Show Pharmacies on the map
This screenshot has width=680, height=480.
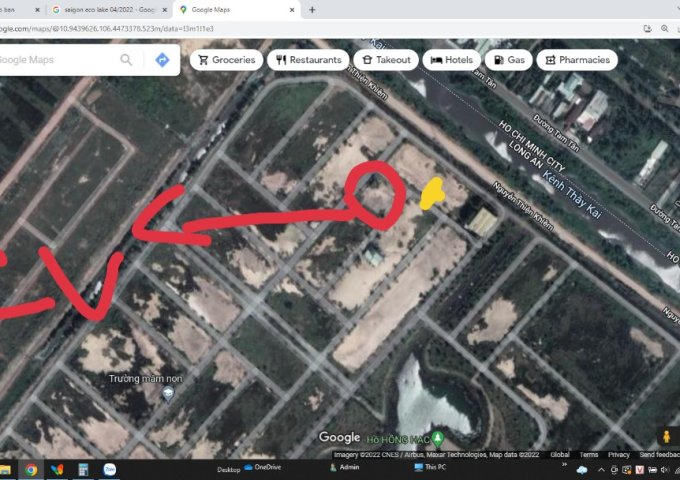click(x=576, y=60)
